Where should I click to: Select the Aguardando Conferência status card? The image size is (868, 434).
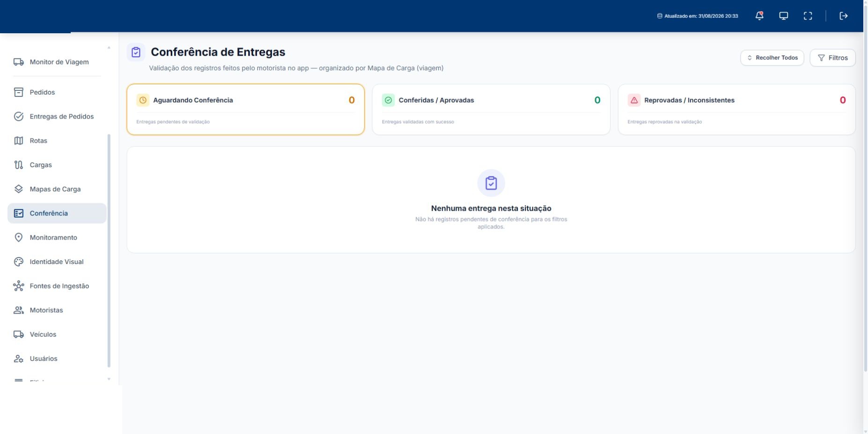pyautogui.click(x=245, y=110)
